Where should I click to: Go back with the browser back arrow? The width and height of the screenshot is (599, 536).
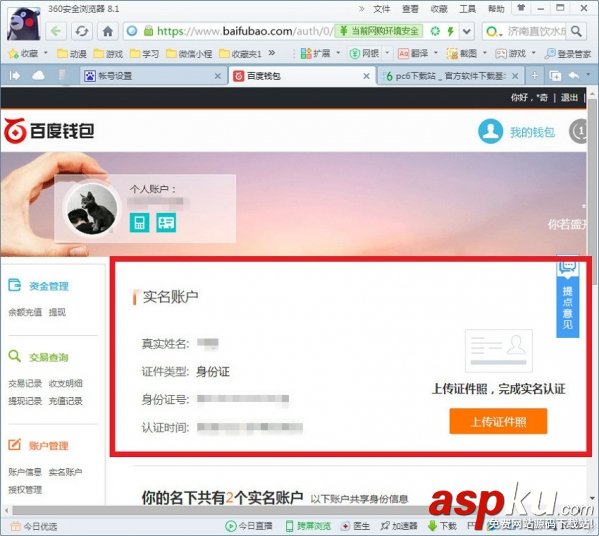pyautogui.click(x=56, y=31)
